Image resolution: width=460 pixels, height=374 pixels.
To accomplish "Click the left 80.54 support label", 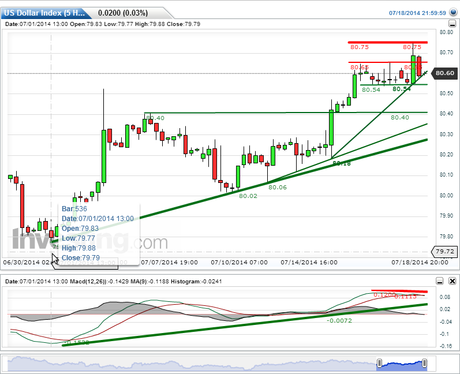I will click(371, 90).
